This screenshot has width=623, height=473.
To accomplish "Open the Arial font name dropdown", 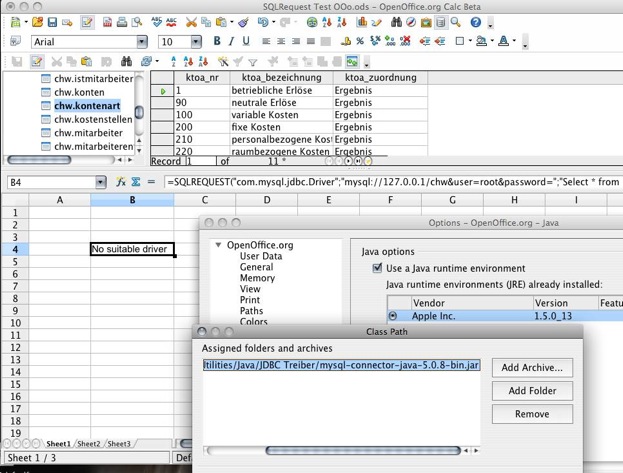I will pyautogui.click(x=141, y=42).
